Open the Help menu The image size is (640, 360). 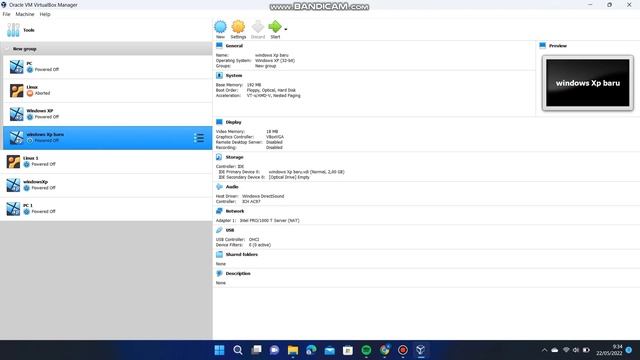[x=45, y=14]
